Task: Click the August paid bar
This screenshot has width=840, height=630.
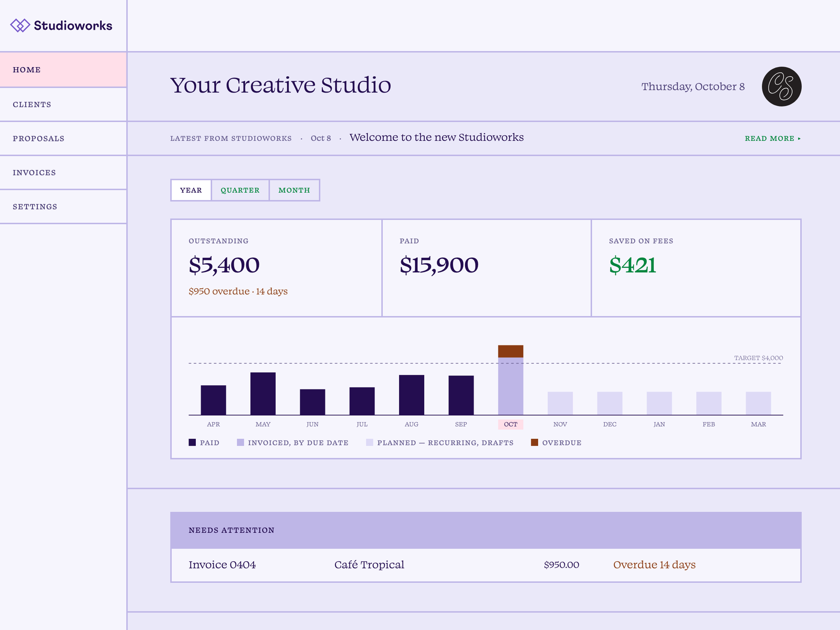Action: [x=412, y=395]
